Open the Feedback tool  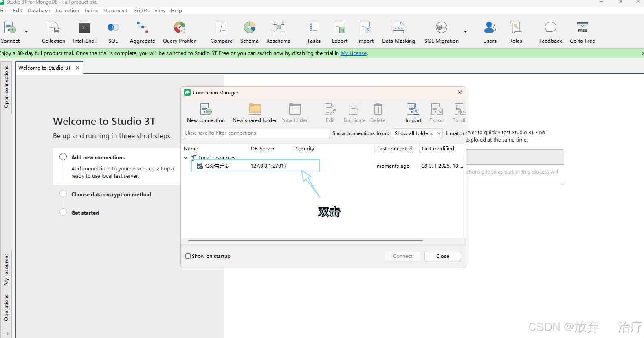(551, 28)
